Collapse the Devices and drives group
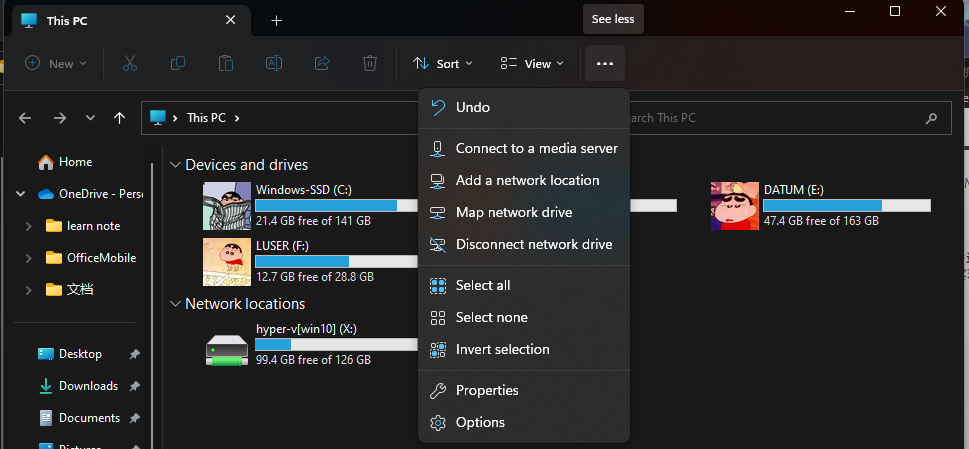969x449 pixels. pyautogui.click(x=175, y=165)
